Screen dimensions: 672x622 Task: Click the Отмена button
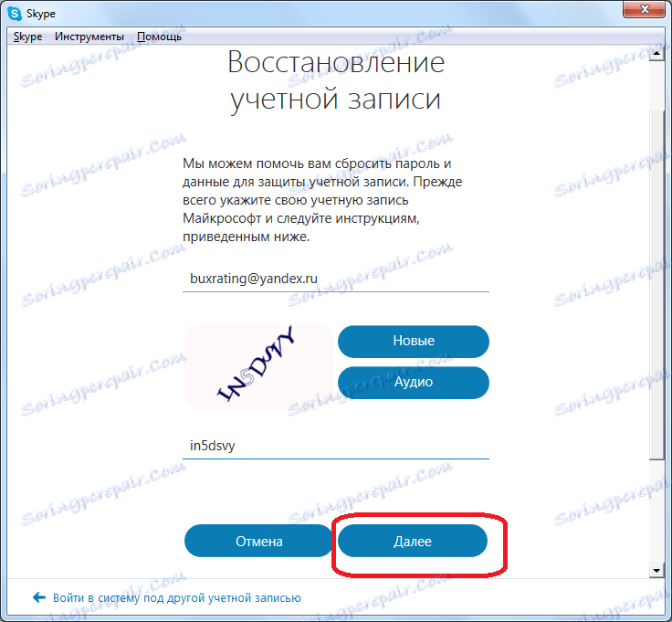point(259,541)
